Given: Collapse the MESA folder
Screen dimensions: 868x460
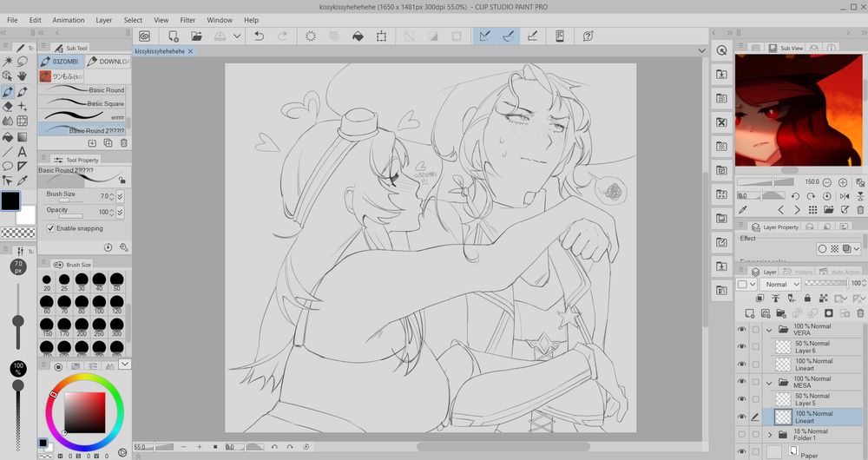Looking at the screenshot, I should tap(769, 383).
